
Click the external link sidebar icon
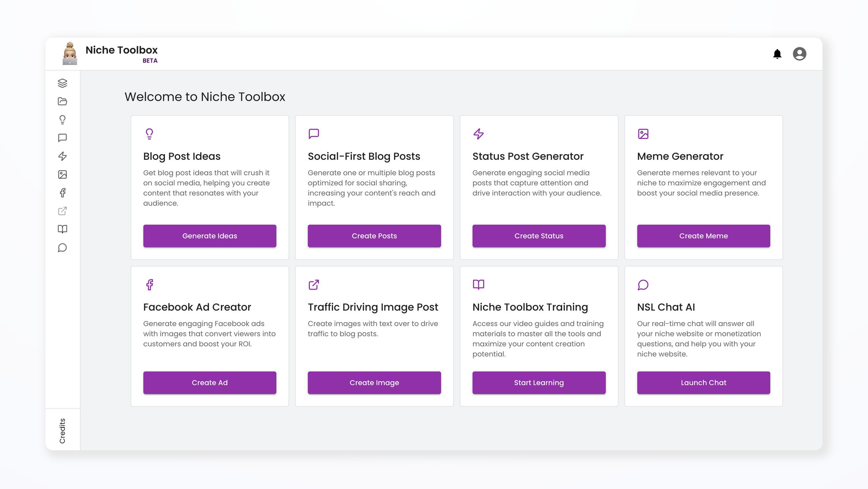[x=63, y=211]
